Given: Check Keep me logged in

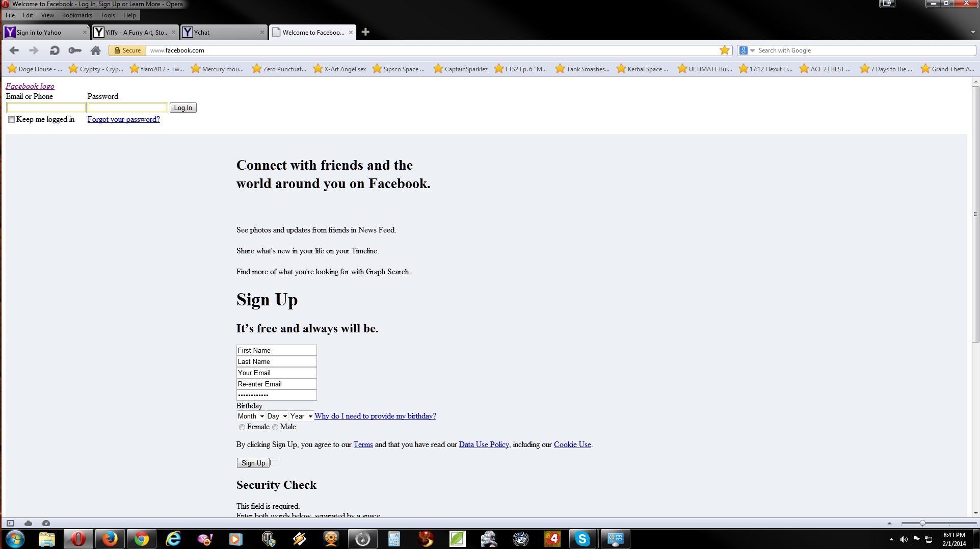Looking at the screenshot, I should 11,120.
